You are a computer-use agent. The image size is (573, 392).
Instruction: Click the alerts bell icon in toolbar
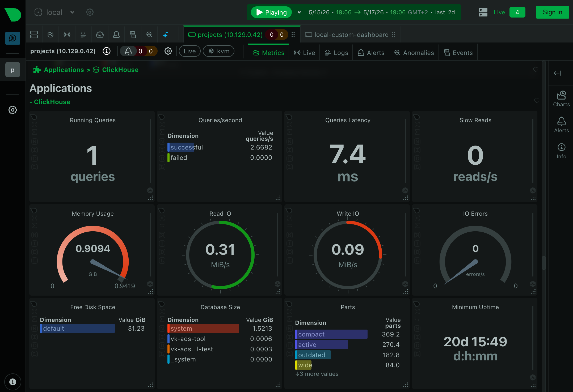[116, 35]
